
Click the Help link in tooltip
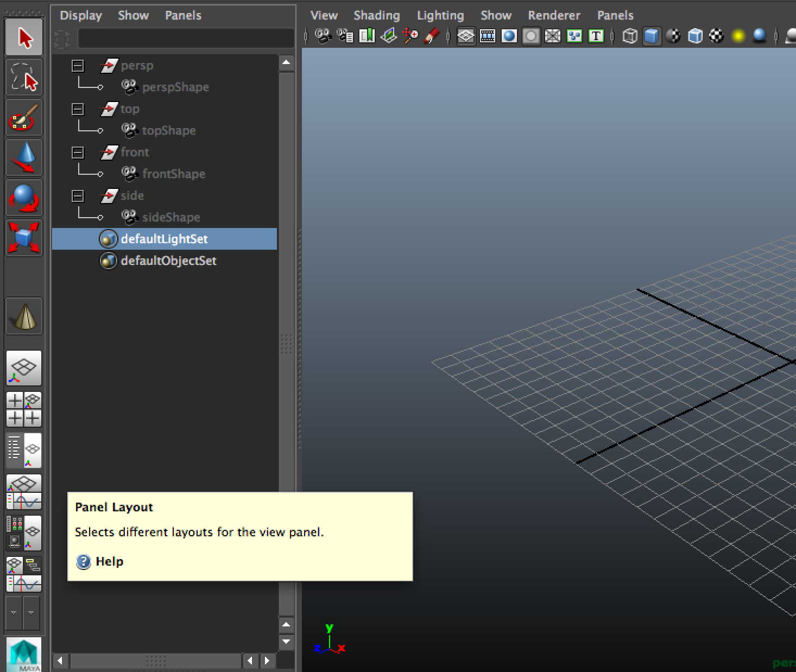click(109, 561)
